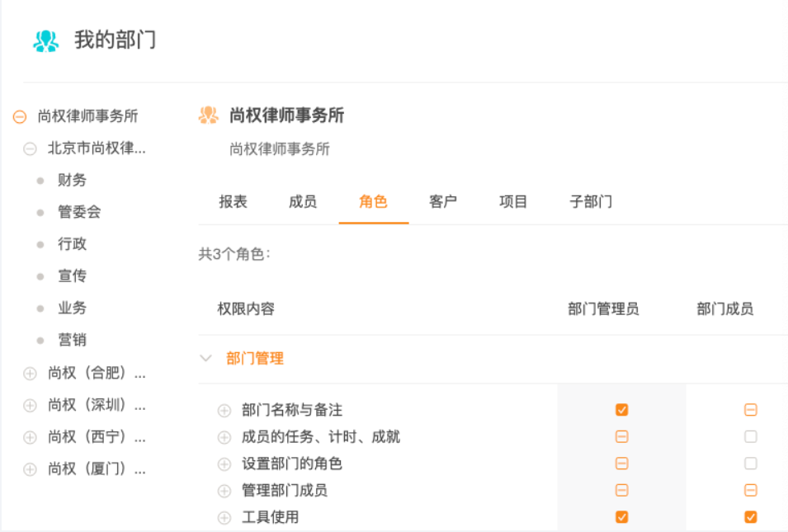Check 成员的任务、计时、成就 for 部门成员
Screen dimensions: 788x532
point(751,436)
